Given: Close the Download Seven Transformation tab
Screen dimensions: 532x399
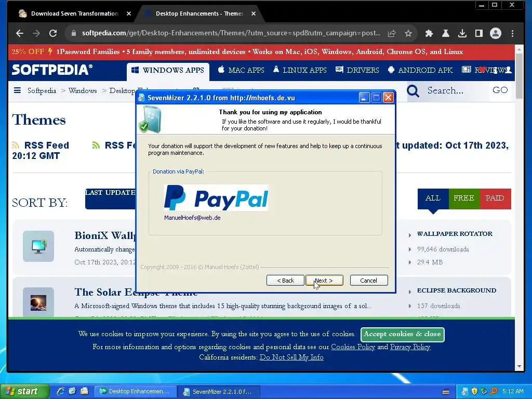Looking at the screenshot, I should pos(129,14).
